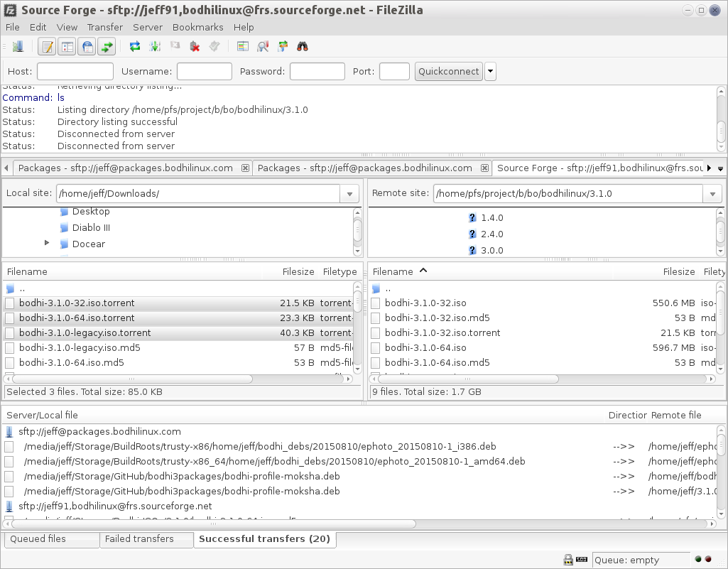The height and width of the screenshot is (569, 728).
Task: Toggle synchronized browsing icon
Action: (283, 46)
